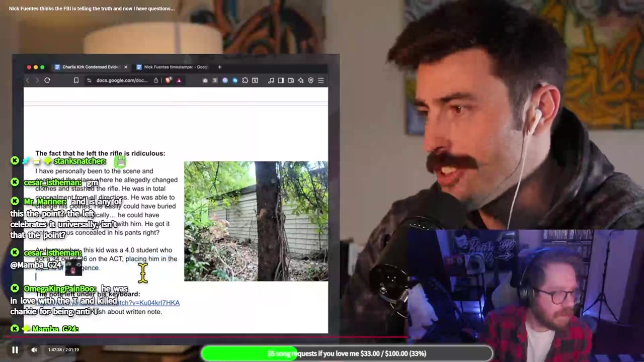Reload the Google Docs page

pyautogui.click(x=47, y=80)
